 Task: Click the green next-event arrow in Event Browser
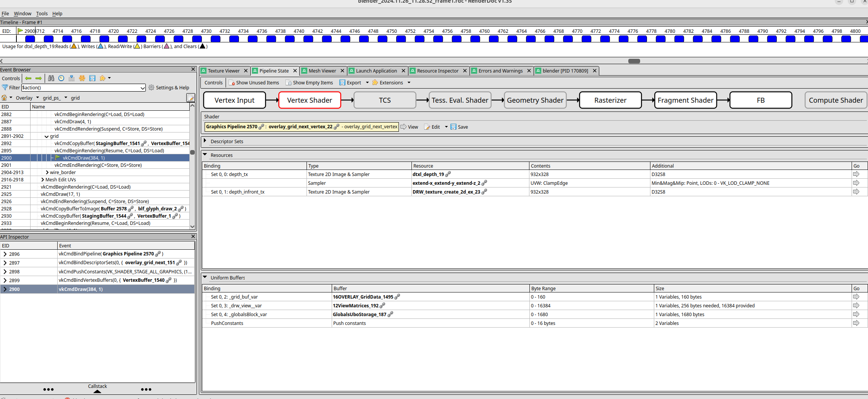pyautogui.click(x=39, y=78)
